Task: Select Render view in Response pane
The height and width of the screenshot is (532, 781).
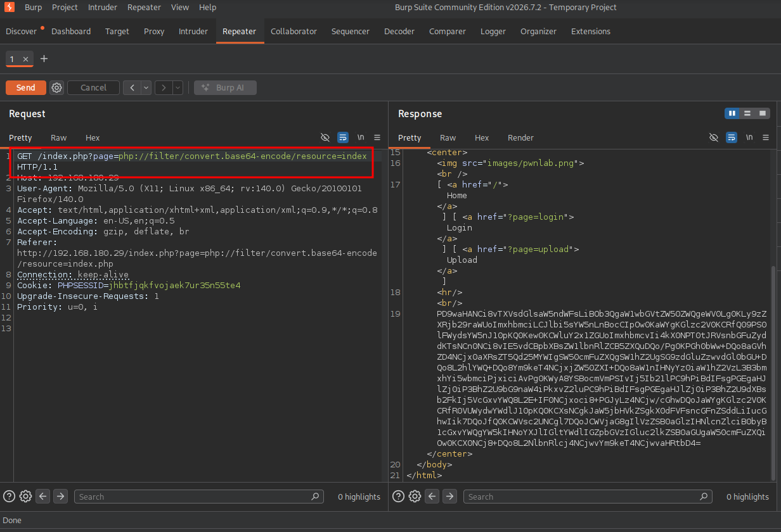Action: (x=521, y=137)
